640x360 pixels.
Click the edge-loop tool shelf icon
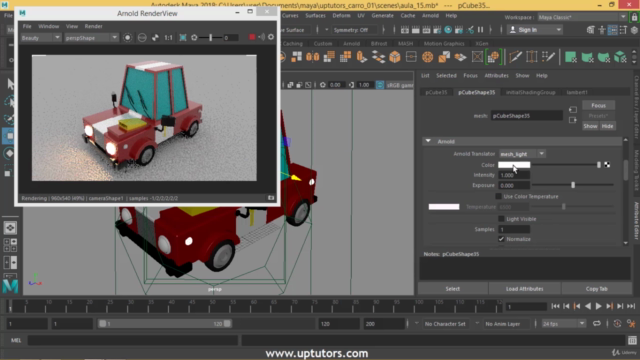pyautogui.click(x=532, y=57)
